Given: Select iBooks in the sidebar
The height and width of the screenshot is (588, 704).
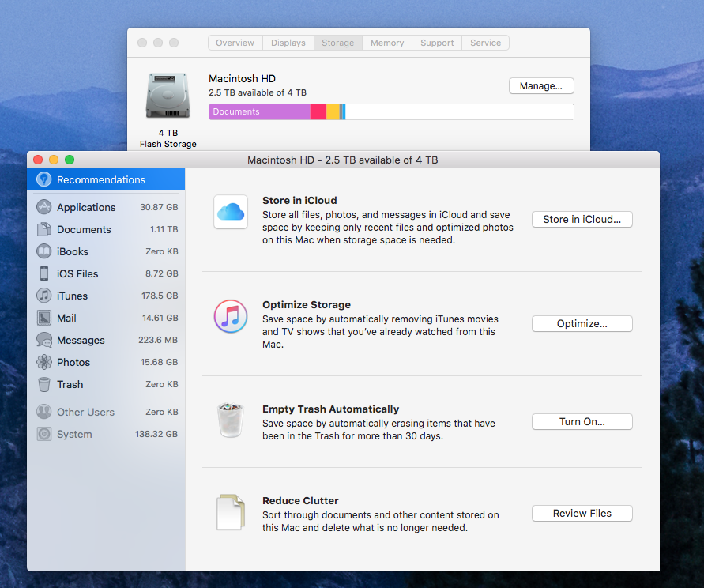Looking at the screenshot, I should click(107, 251).
